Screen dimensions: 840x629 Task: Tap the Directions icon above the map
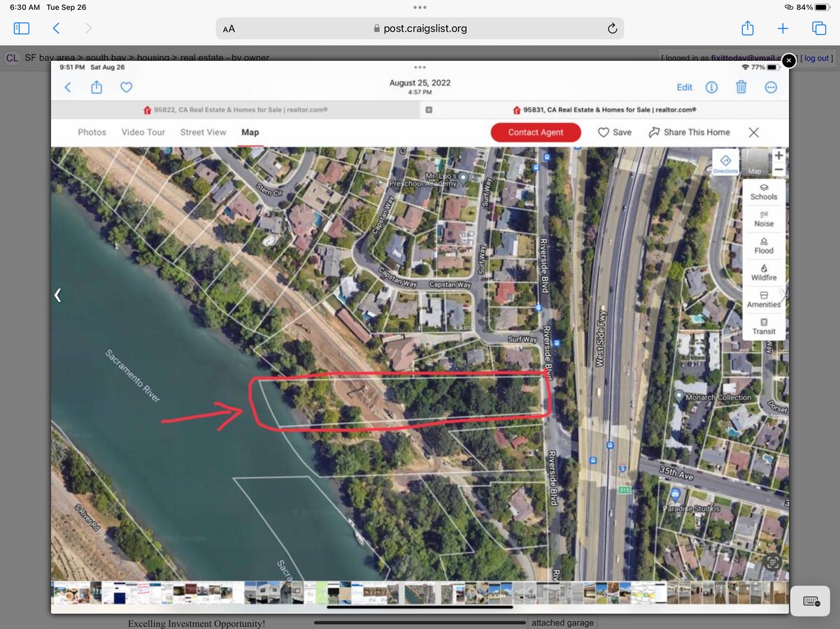[725, 162]
